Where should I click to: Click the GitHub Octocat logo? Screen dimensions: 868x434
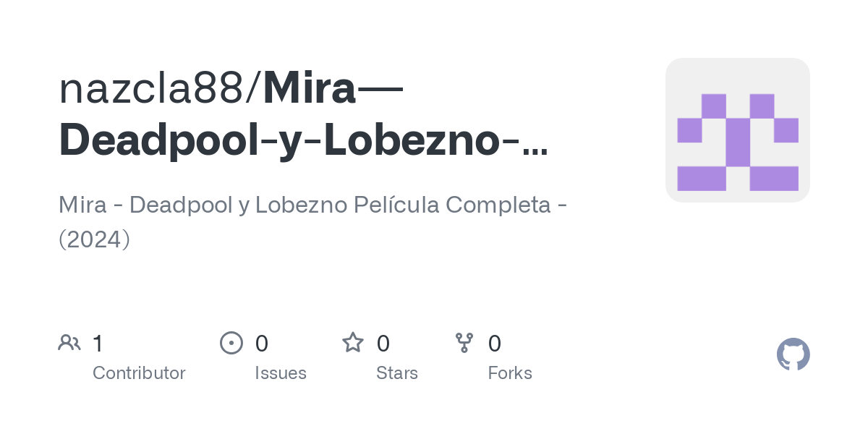793,354
